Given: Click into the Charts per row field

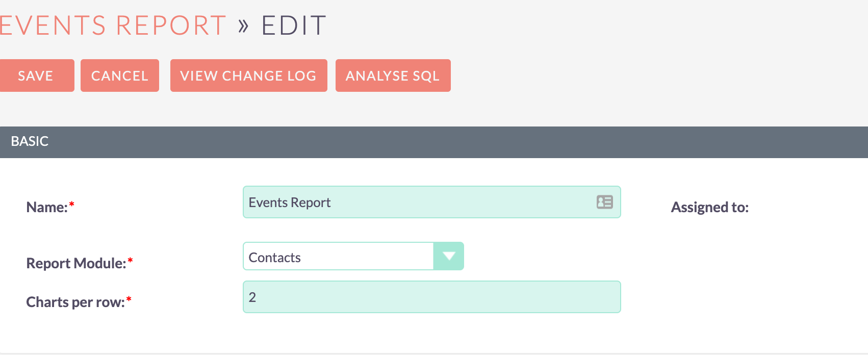Looking at the screenshot, I should 431,297.
